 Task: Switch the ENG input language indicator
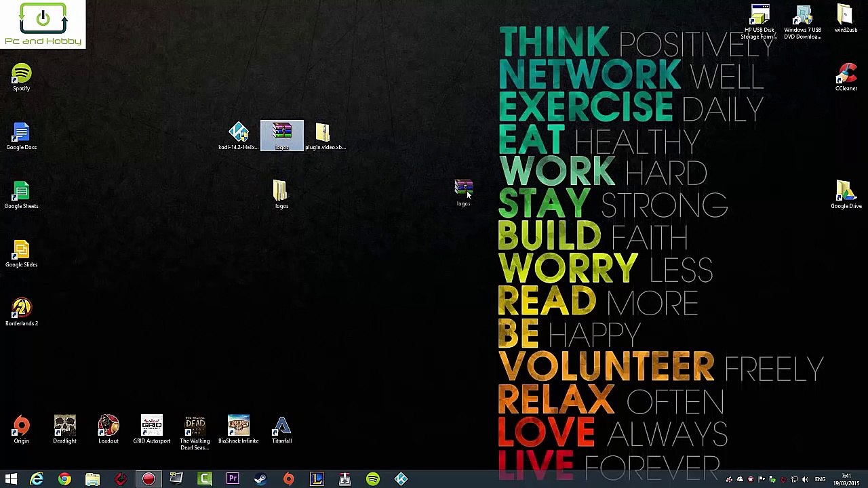click(820, 480)
